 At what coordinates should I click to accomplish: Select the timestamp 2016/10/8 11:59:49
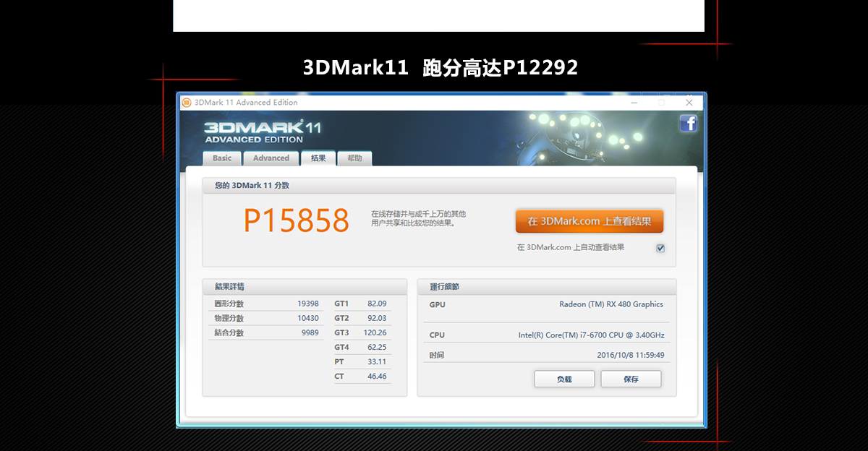click(631, 355)
